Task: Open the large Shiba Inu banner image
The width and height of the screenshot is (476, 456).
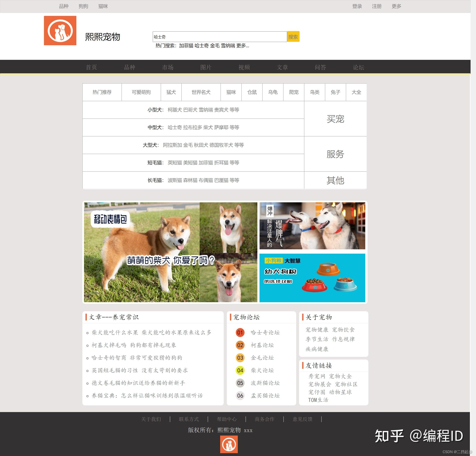Action: pos(171,252)
